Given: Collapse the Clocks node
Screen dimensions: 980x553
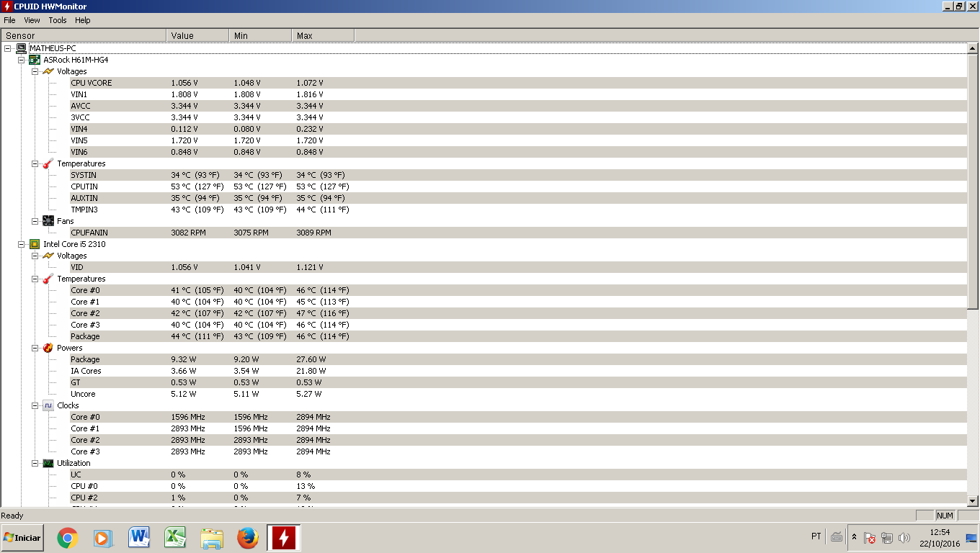Looking at the screenshot, I should point(35,405).
